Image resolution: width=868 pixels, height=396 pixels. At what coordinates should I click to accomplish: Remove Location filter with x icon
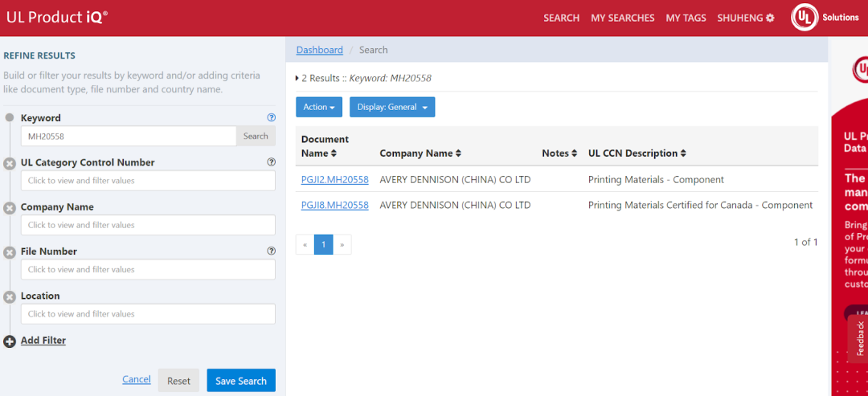(x=10, y=297)
